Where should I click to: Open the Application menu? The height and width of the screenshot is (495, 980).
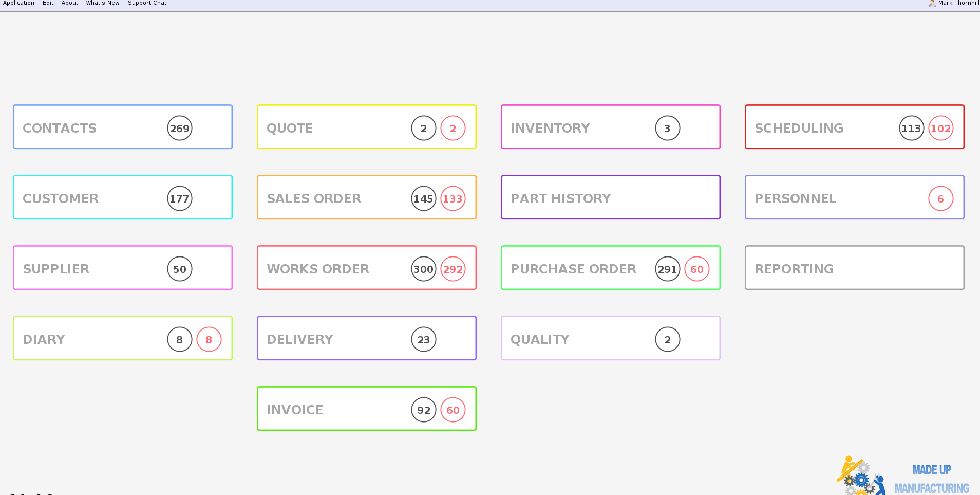tap(18, 3)
